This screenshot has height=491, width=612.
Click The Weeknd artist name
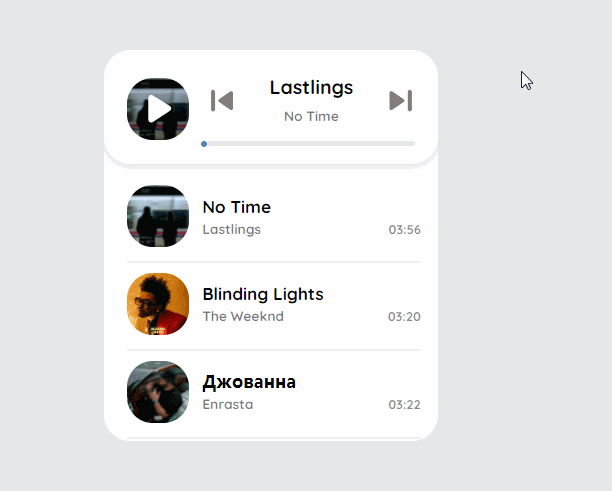[243, 317]
